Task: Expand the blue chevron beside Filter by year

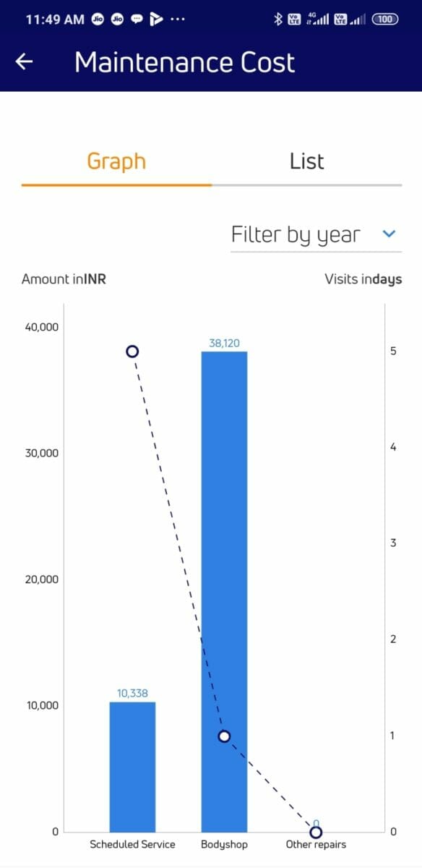Action: [x=389, y=234]
